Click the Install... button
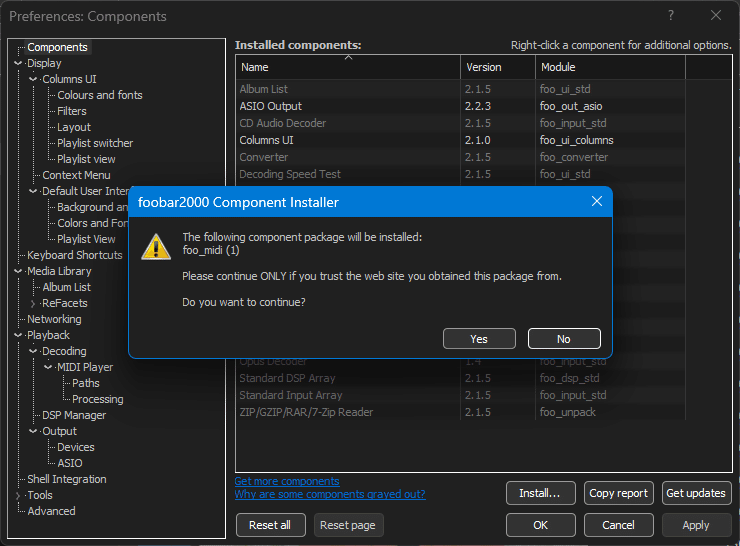Screen dimensions: 740x546 coord(540,493)
